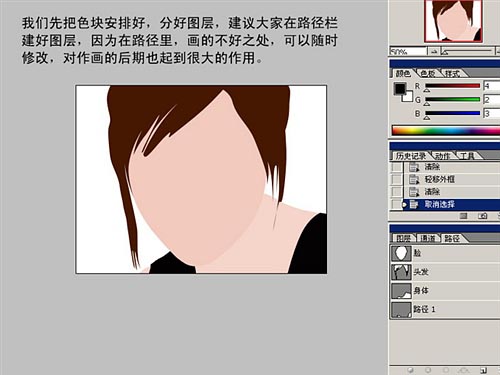Image resolution: width=500 pixels, height=375 pixels.
Task: Set history brush source for 取消选择 state
Action: point(396,204)
